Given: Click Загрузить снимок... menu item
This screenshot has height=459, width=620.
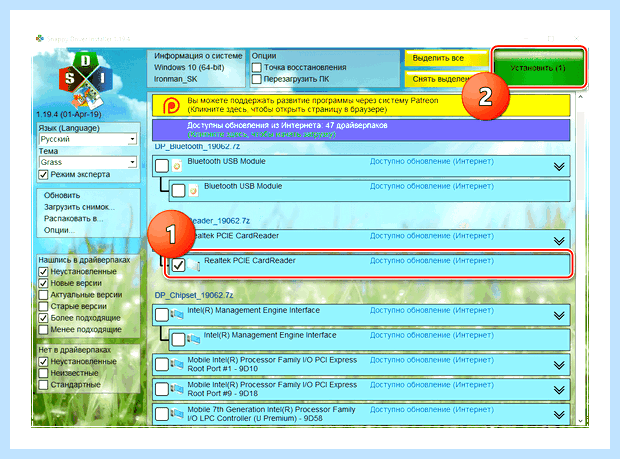Looking at the screenshot, I should 79,207.
